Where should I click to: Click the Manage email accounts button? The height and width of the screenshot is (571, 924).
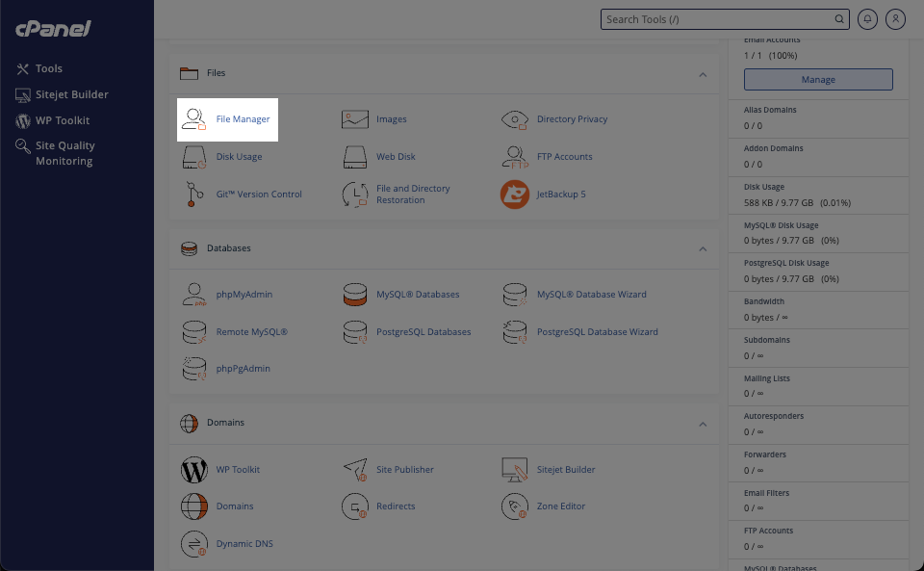818,80
